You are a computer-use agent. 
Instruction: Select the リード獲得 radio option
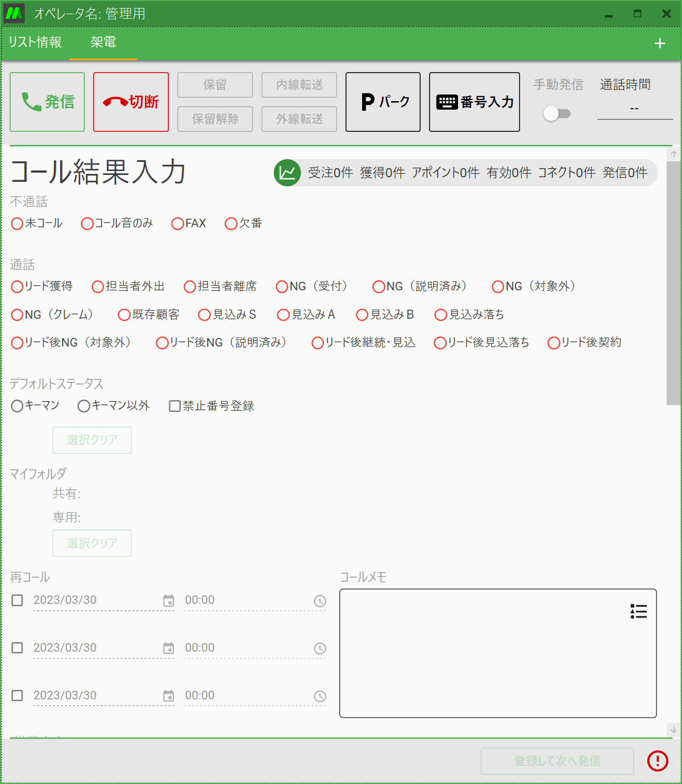pyautogui.click(x=18, y=287)
